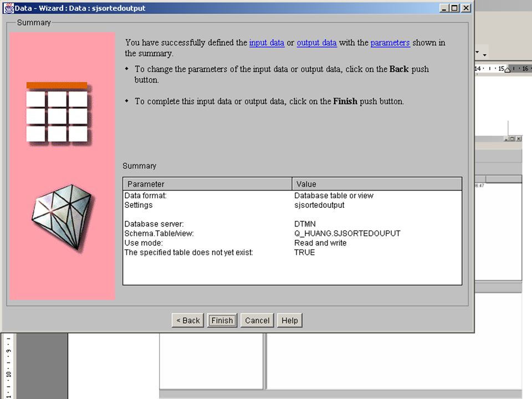
Task: Select the 'DTMN' server value
Action: (x=305, y=224)
